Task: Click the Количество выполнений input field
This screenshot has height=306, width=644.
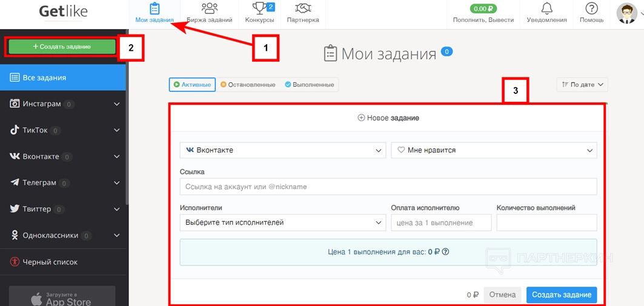Action: tap(546, 222)
